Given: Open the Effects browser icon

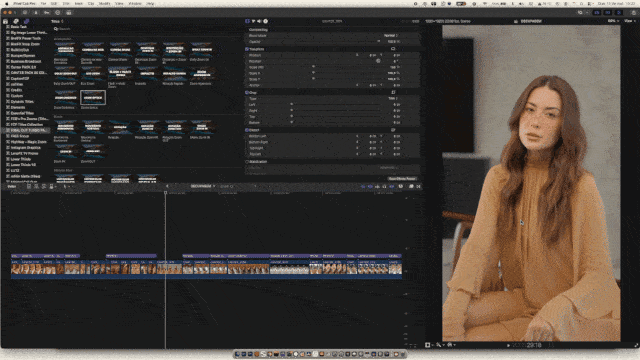Looking at the screenshot, I should tap(411, 187).
